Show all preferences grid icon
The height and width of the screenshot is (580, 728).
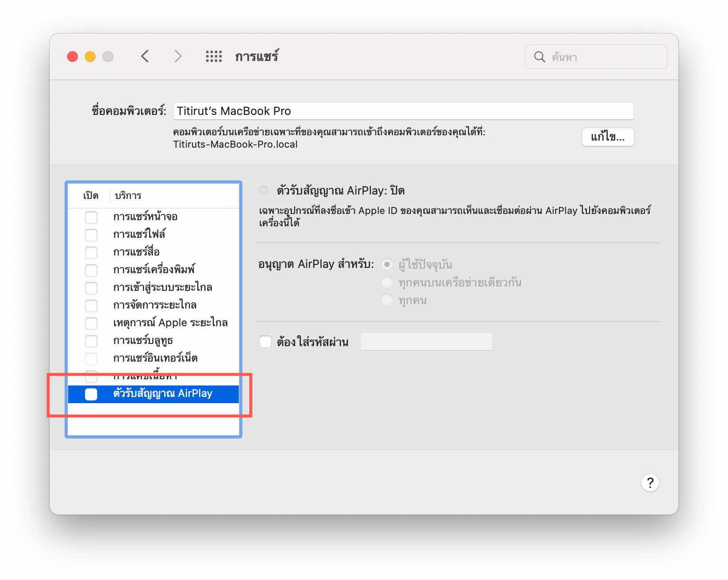pyautogui.click(x=214, y=57)
